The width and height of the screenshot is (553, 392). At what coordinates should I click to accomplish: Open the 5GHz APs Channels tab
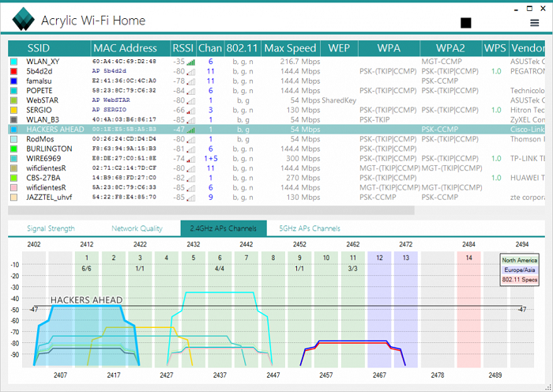[310, 228]
